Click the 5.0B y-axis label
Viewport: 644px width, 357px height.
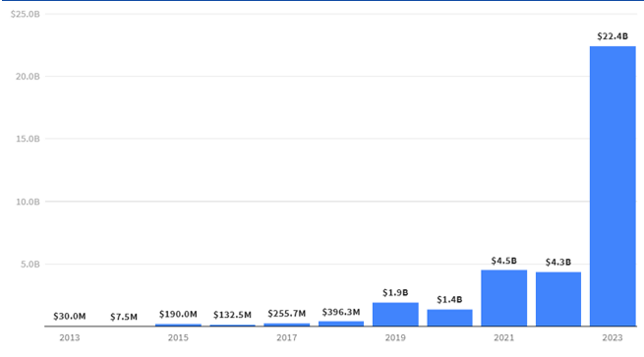point(29,265)
